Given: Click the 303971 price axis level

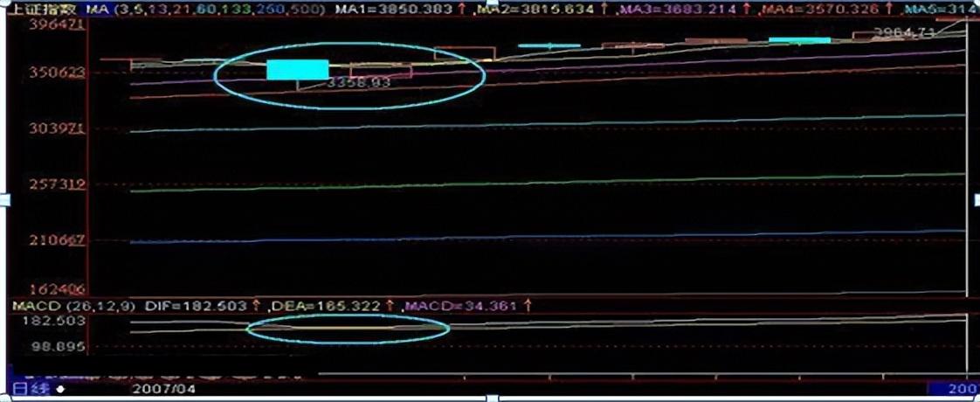Looking at the screenshot, I should tap(56, 128).
